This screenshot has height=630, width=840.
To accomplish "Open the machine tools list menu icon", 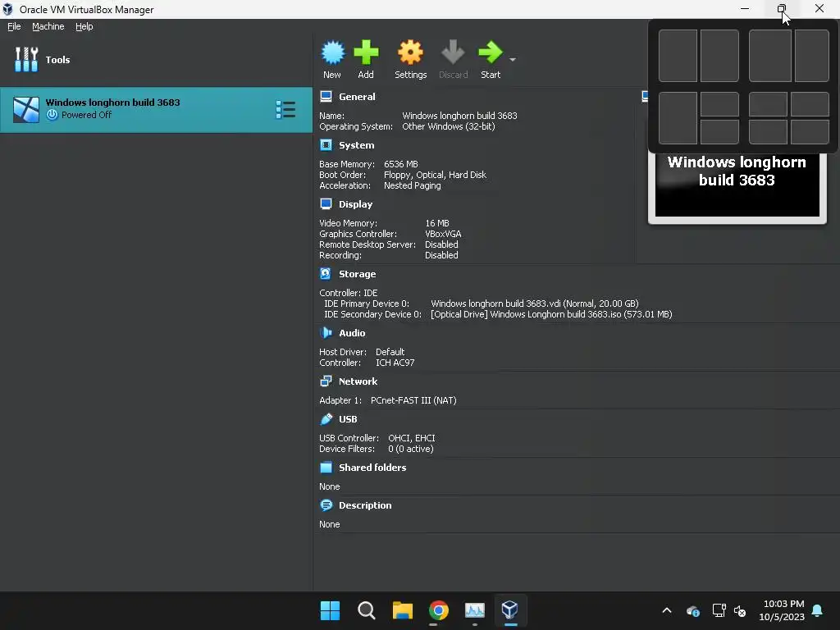I will pos(285,109).
